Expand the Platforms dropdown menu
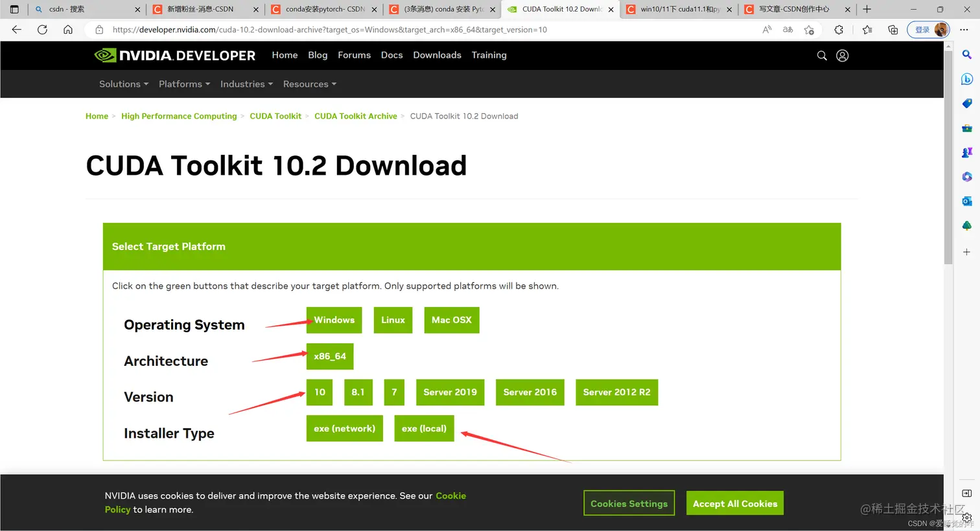980x531 pixels. tap(184, 84)
